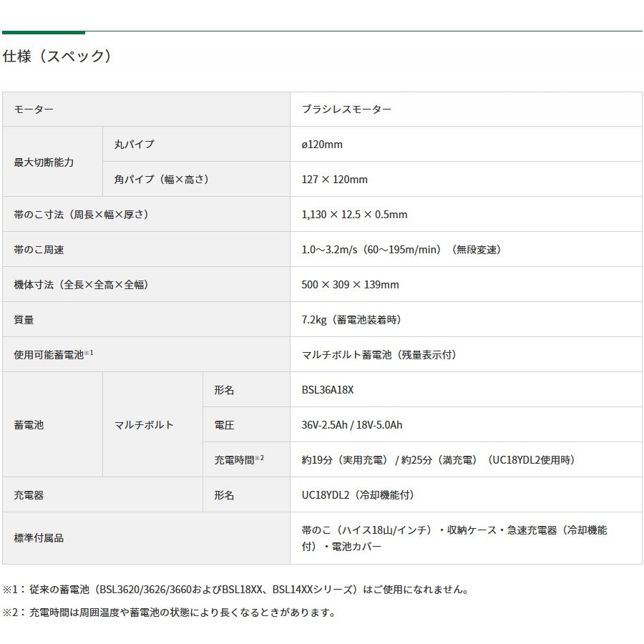Viewport: 644px width, 644px height.
Task: Click the 角パイプ（幅×高さ） label cell
Action: pos(161,180)
